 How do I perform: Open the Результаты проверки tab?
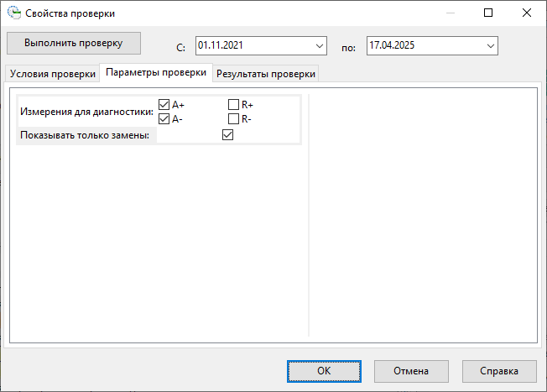(266, 74)
